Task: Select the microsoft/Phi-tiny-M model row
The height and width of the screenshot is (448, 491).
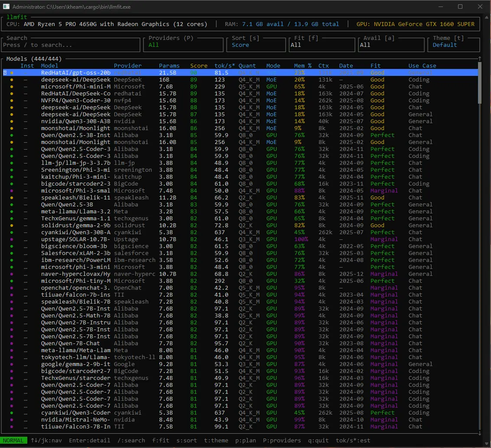Action: pyautogui.click(x=240, y=281)
